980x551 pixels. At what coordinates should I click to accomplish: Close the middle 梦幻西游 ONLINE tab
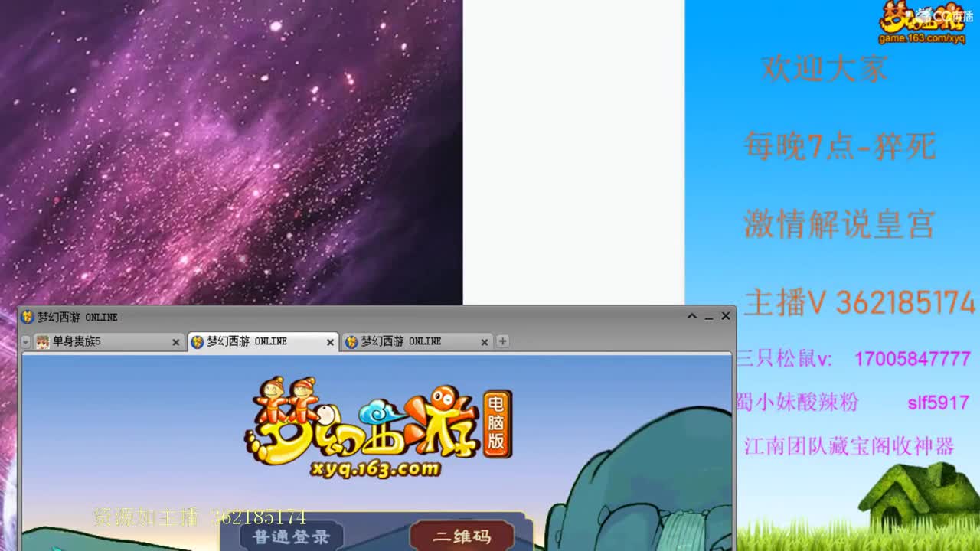(x=330, y=342)
